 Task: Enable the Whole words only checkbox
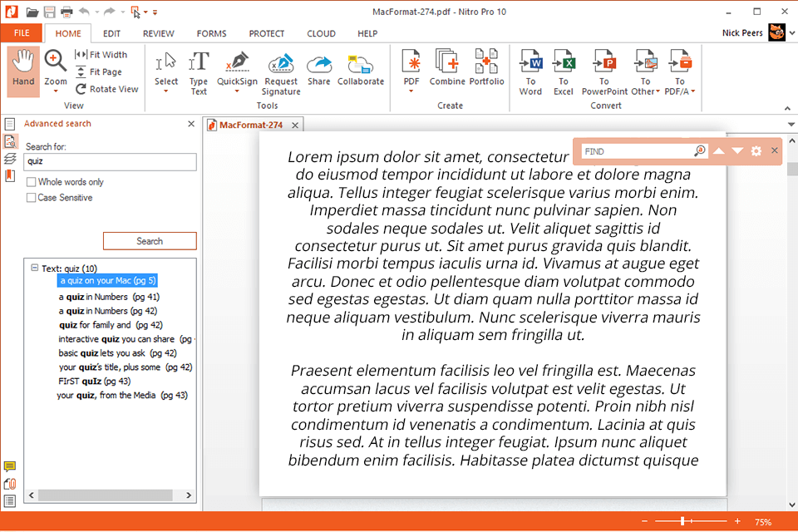point(32,182)
